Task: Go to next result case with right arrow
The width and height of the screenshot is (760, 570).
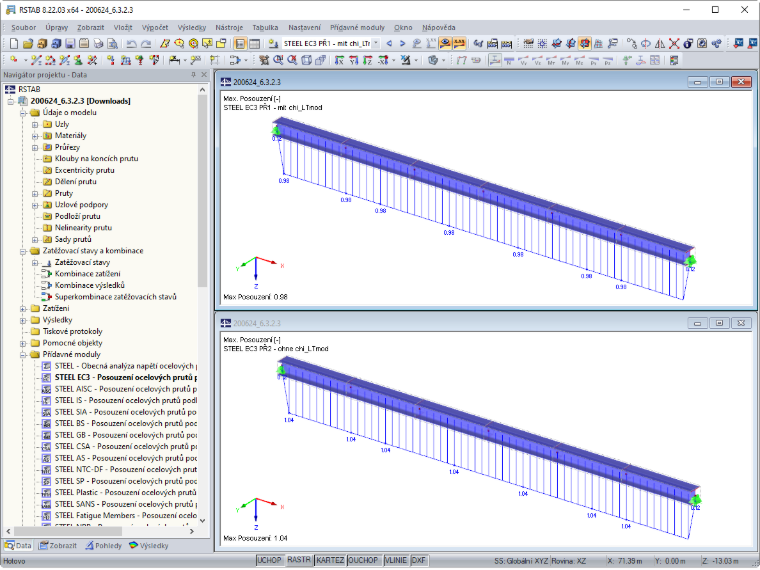Action: [402, 44]
